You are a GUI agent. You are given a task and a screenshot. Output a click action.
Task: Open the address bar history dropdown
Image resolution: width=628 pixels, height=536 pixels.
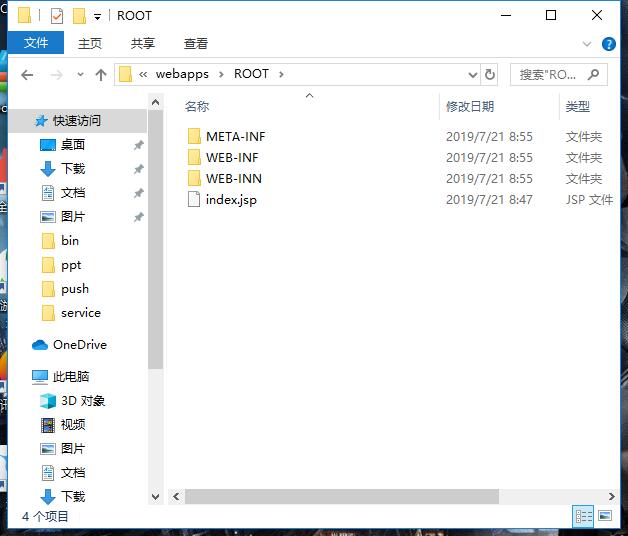[x=473, y=75]
